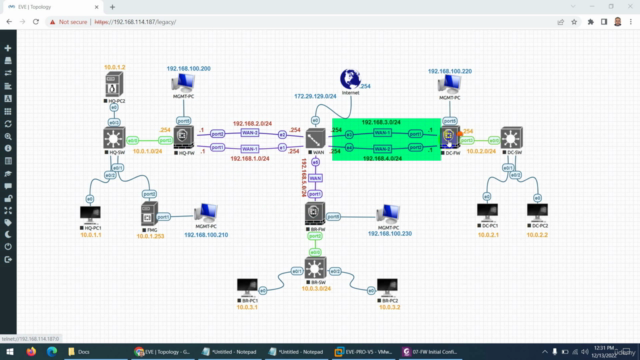Select the DC-SW switch node

click(511, 138)
